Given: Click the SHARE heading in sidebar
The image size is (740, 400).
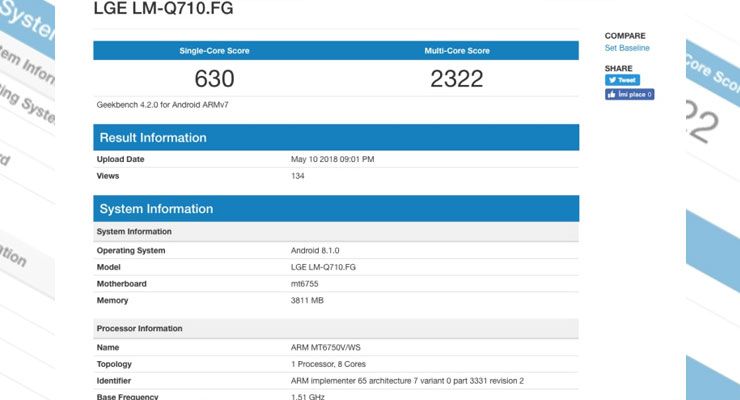Looking at the screenshot, I should 618,68.
